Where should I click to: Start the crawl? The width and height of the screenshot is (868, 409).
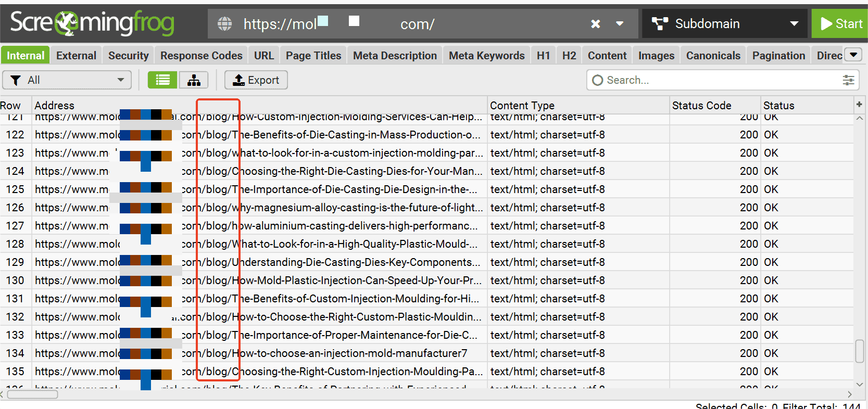point(840,24)
